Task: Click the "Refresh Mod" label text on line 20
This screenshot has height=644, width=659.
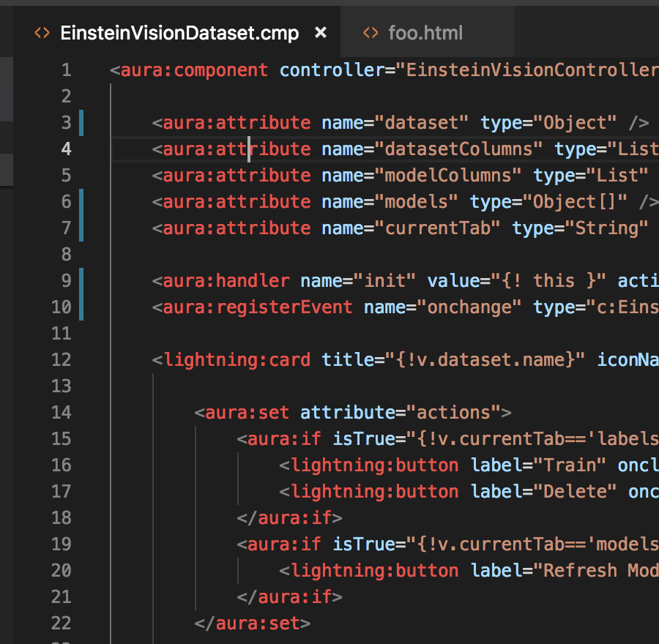Action: (x=600, y=570)
